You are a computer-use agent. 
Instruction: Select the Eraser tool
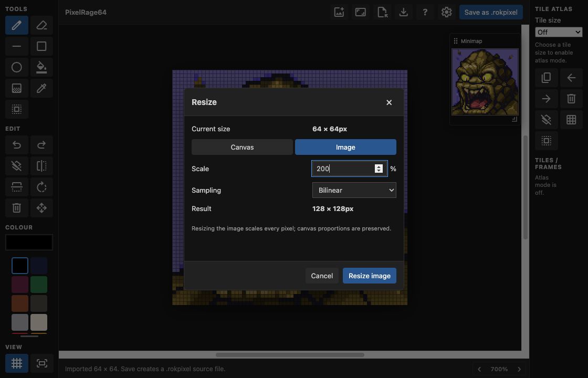pos(41,25)
